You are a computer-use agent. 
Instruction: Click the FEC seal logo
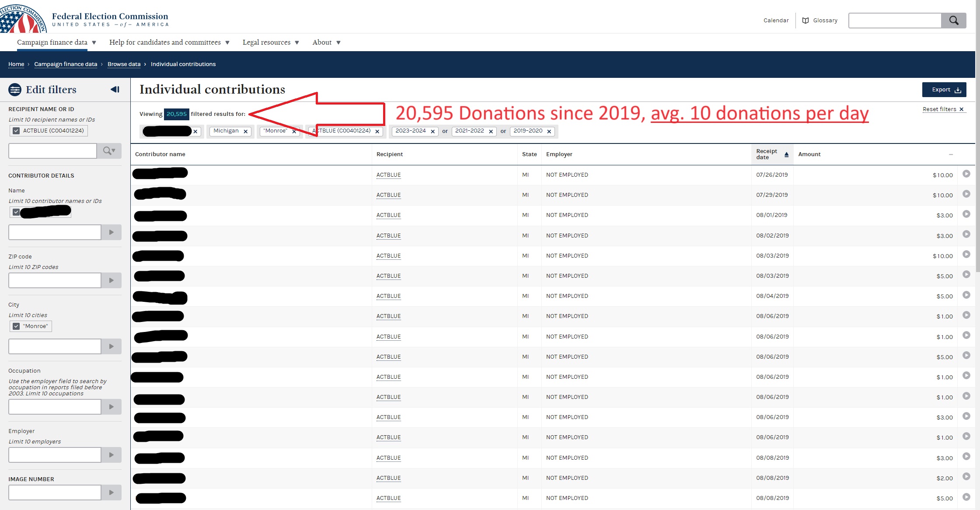point(23,18)
